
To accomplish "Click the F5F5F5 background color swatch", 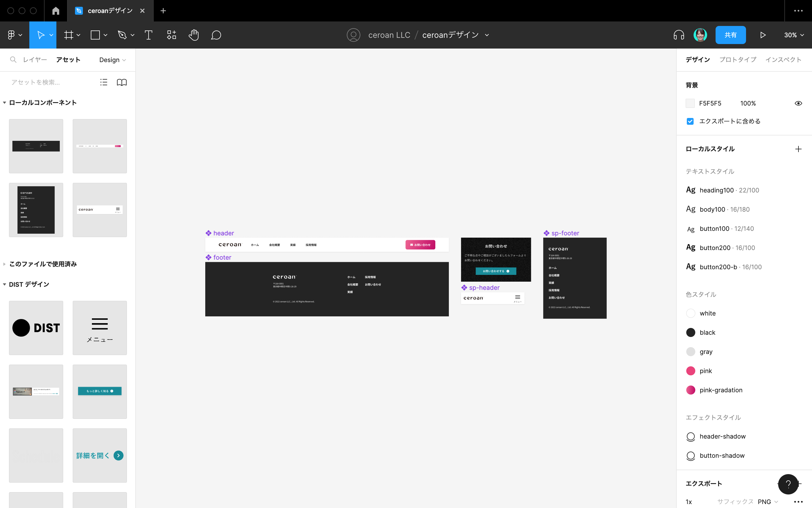I will (690, 103).
